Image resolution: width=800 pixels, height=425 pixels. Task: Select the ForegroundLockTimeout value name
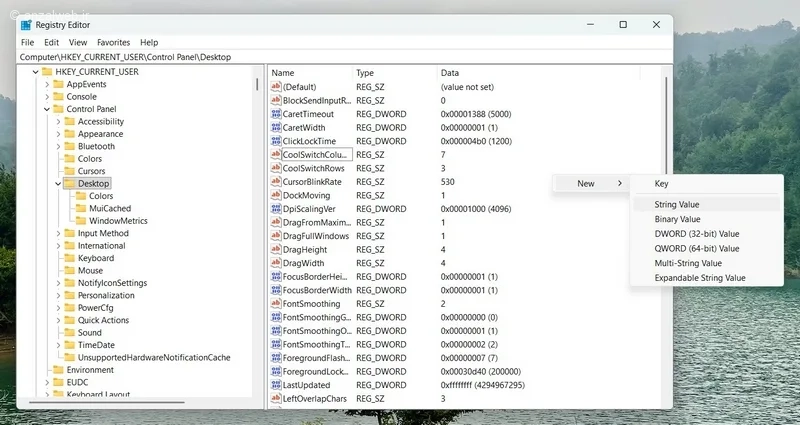317,371
